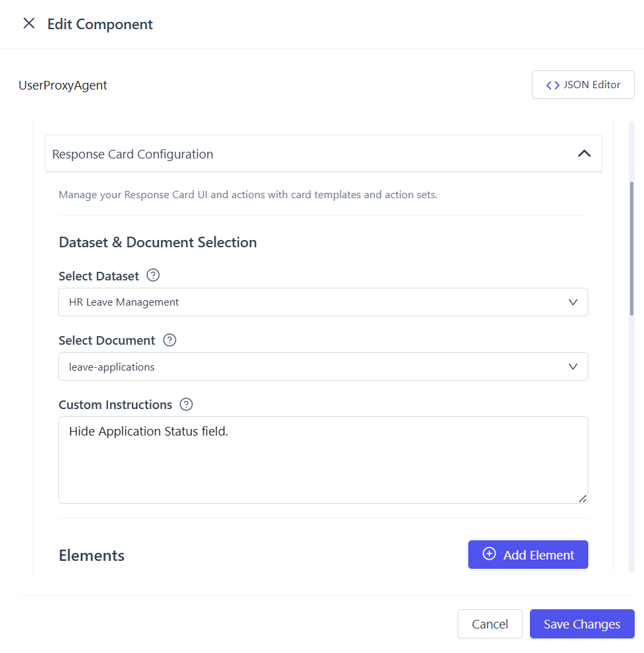Click the arrow on the Select Dataset field
Image resolution: width=644 pixels, height=653 pixels.
[x=573, y=302]
